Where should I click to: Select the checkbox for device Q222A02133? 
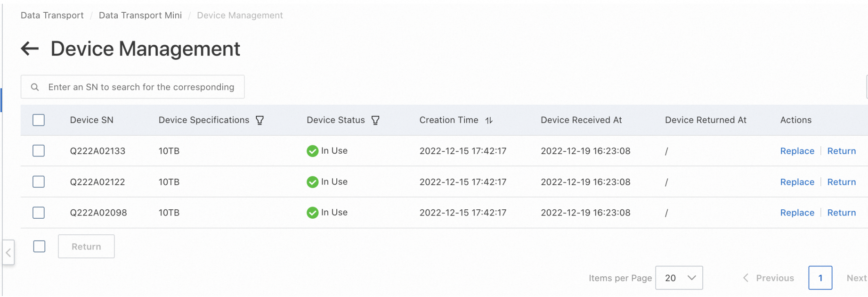39,151
